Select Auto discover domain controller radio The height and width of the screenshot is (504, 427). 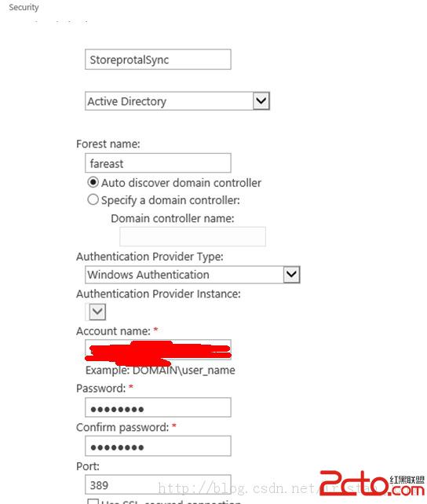[93, 182]
